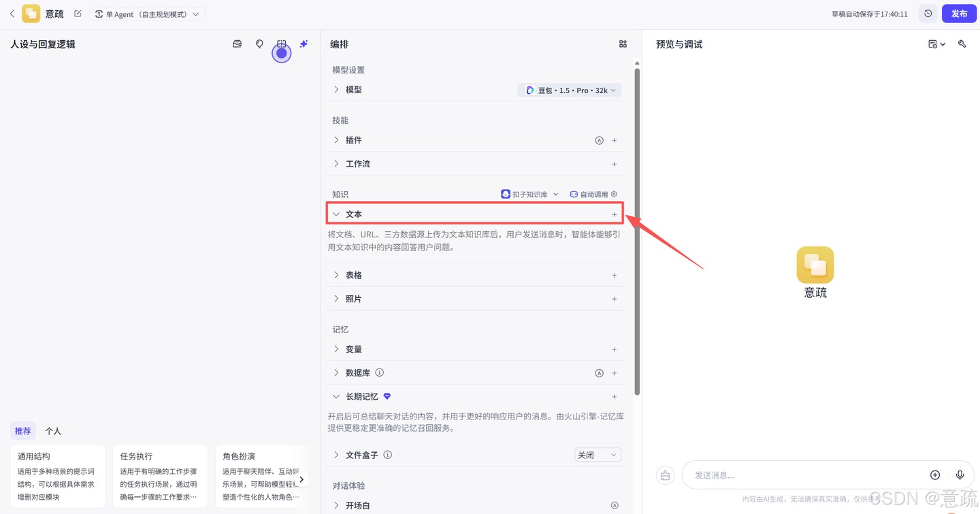The height and width of the screenshot is (514, 980).
Task: Show more templates with the right arrow
Action: (x=301, y=479)
